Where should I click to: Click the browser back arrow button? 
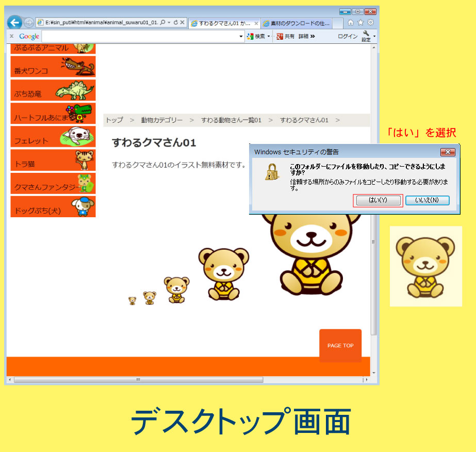14,23
